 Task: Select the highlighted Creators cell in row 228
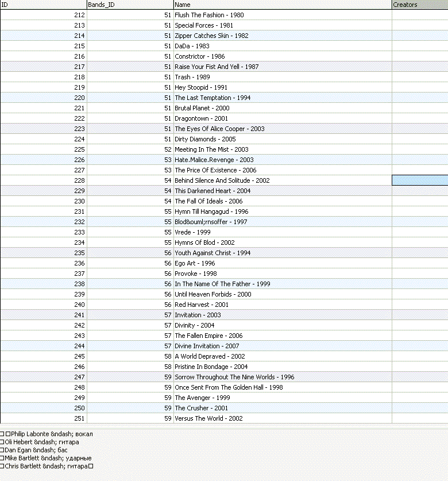419,180
